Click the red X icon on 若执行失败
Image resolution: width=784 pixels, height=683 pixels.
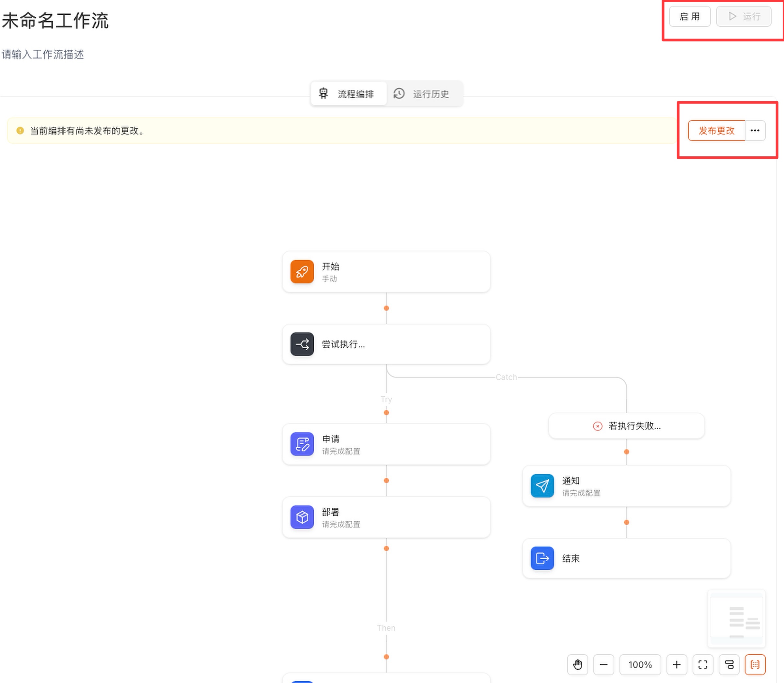pos(598,426)
